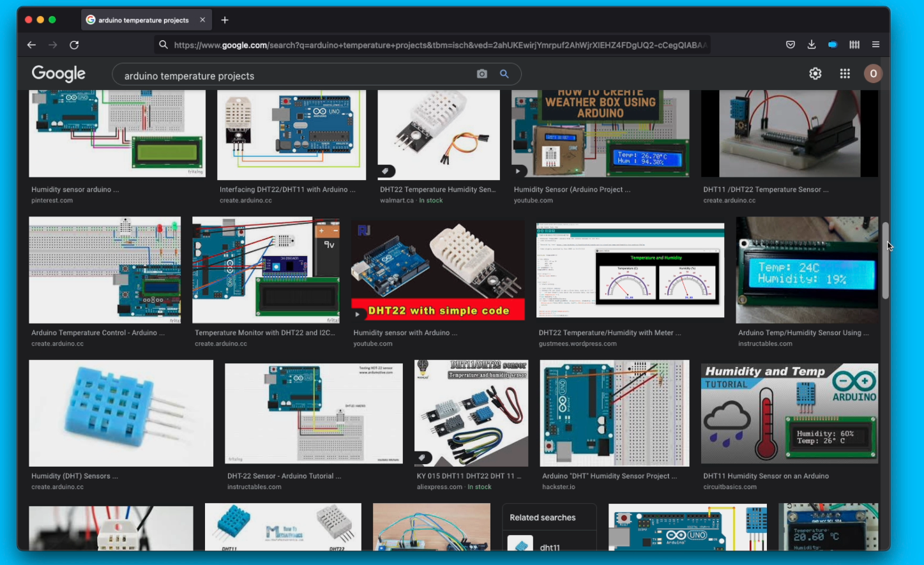Viewport: 924px width, 565px height.
Task: Open the Firefox downloads panel
Action: 811,44
